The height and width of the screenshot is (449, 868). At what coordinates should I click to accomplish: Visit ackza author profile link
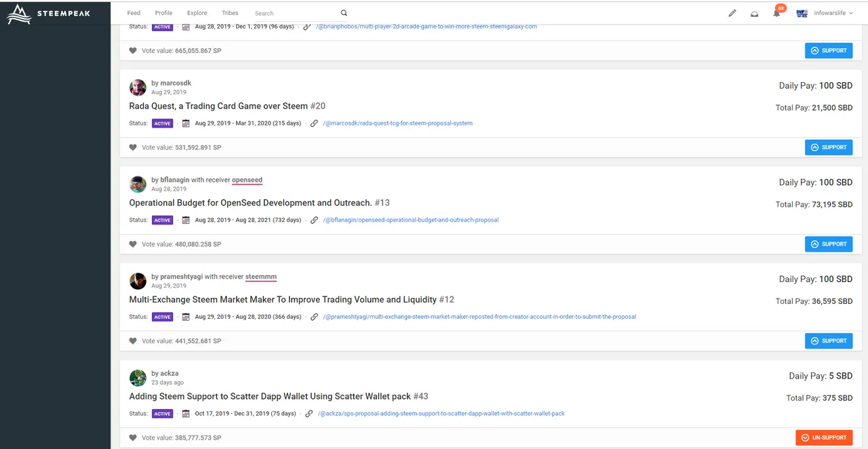tap(170, 374)
